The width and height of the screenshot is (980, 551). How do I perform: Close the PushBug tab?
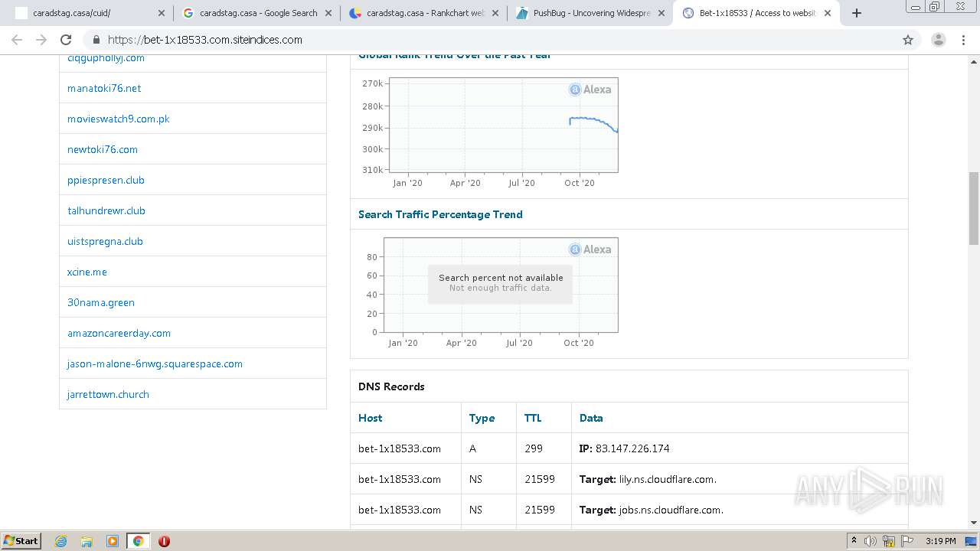coord(661,13)
